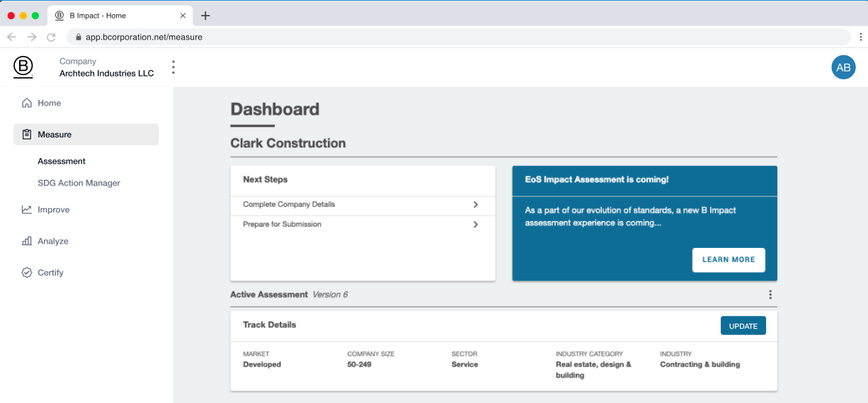Open Assessment under Measure

[62, 161]
